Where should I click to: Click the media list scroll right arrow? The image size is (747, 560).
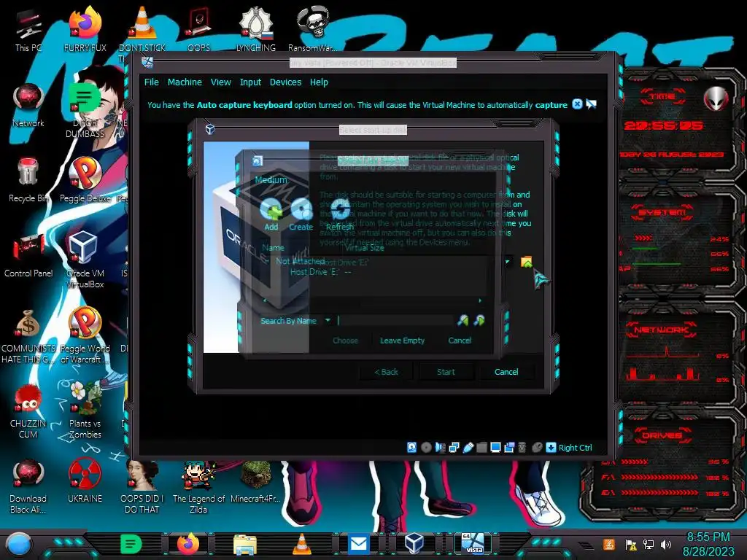480,300
